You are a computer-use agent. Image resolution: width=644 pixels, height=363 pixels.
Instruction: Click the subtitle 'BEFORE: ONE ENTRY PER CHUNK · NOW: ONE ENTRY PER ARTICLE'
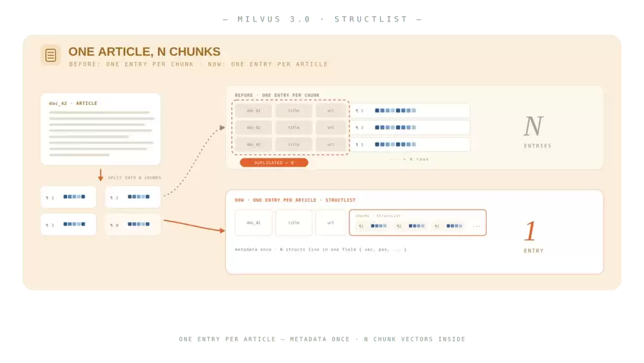pyautogui.click(x=199, y=64)
